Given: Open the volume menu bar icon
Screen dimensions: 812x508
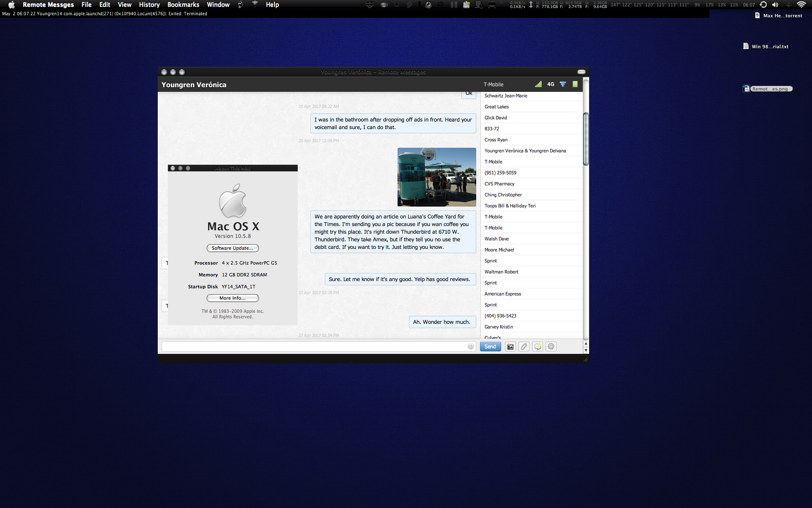Looking at the screenshot, I should point(775,5).
